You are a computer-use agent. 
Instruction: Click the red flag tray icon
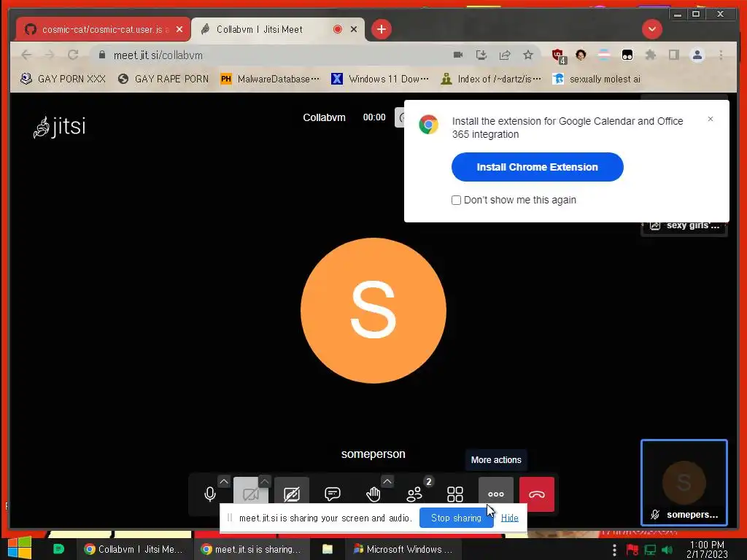(x=632, y=550)
